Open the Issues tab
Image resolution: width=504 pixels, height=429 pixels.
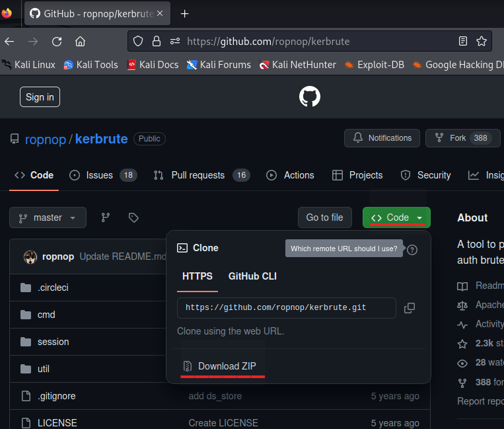click(104, 175)
